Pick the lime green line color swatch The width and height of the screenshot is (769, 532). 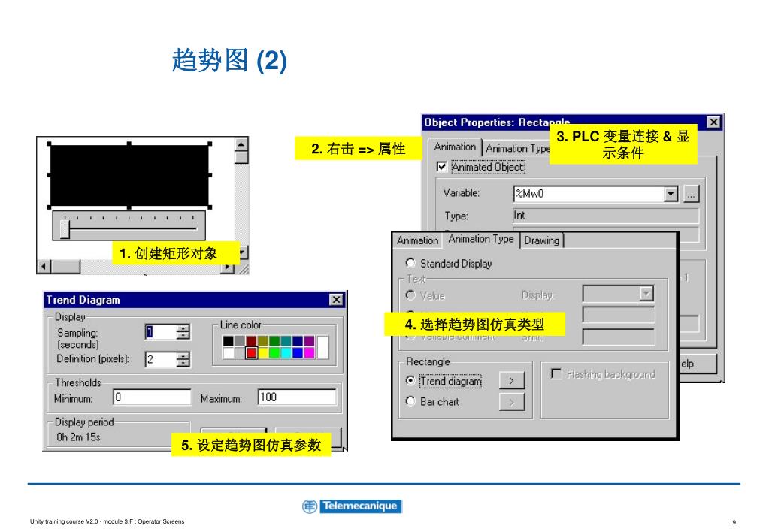tap(274, 352)
